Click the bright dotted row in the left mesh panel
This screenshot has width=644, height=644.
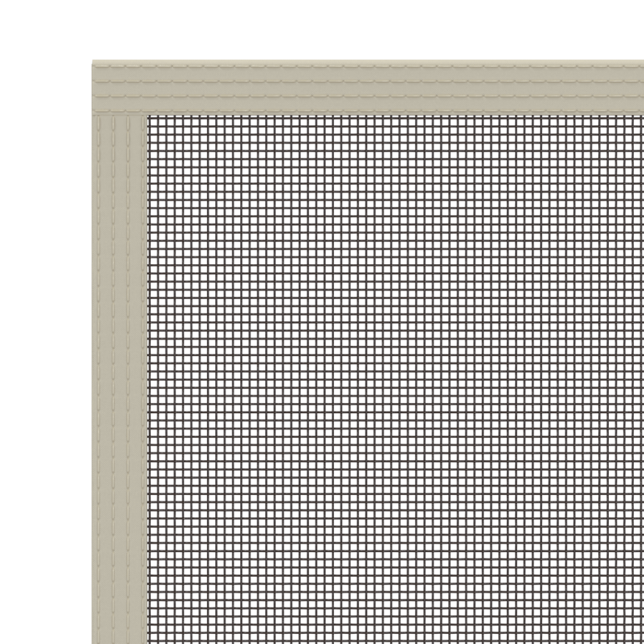click(252, 294)
